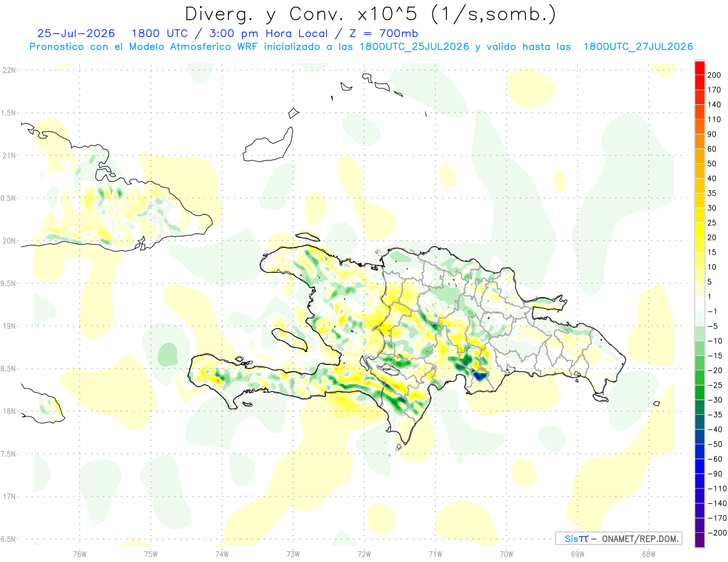Click the "19N" latitude label
Viewport: 728px width, 562px height.
(8, 326)
